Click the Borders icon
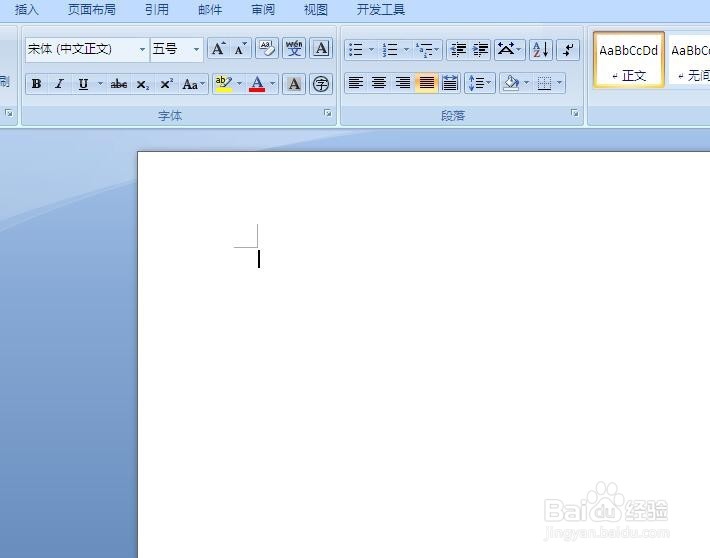The width and height of the screenshot is (710, 558). coord(544,83)
